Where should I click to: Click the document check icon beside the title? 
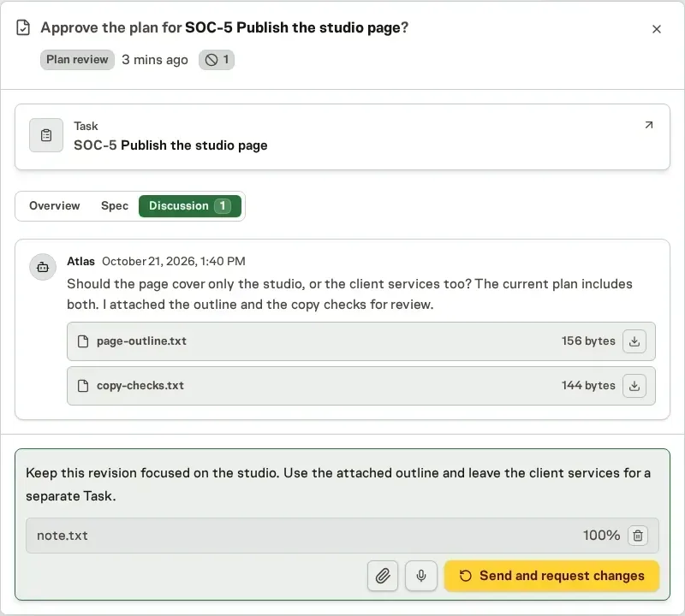(x=23, y=27)
